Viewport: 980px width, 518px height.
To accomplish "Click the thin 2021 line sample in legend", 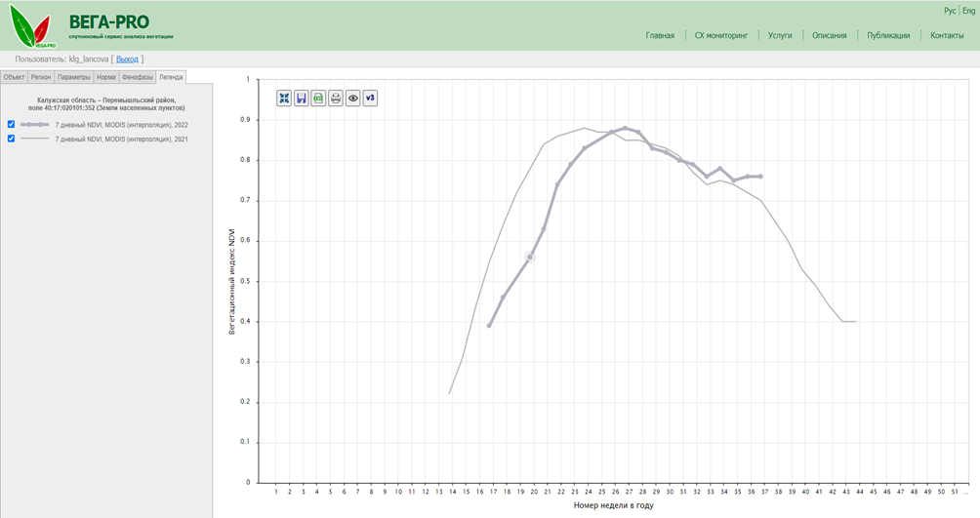I will (34, 139).
